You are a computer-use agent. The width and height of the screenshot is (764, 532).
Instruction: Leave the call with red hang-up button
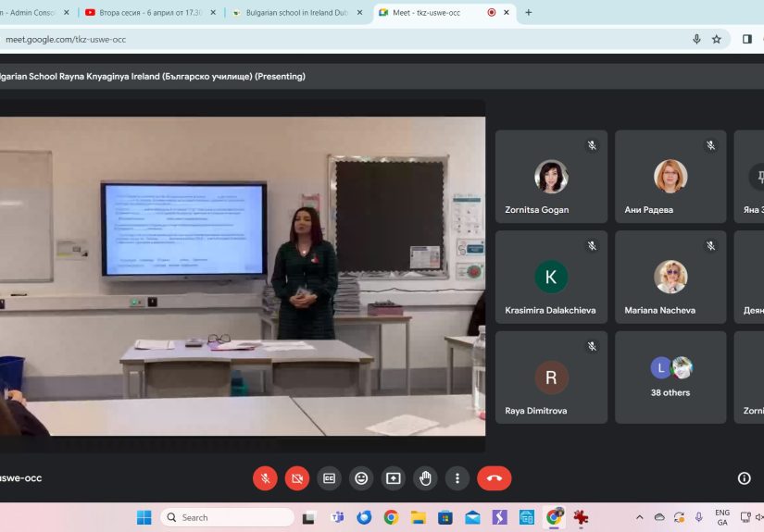pos(494,478)
